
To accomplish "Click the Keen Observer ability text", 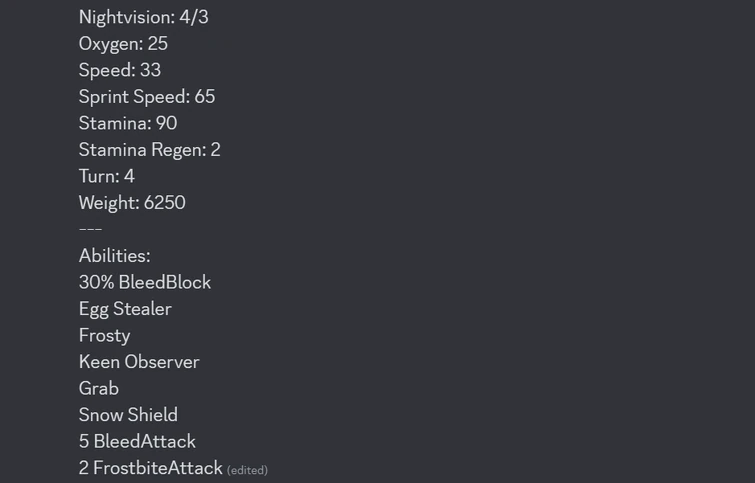I will click(x=139, y=362).
